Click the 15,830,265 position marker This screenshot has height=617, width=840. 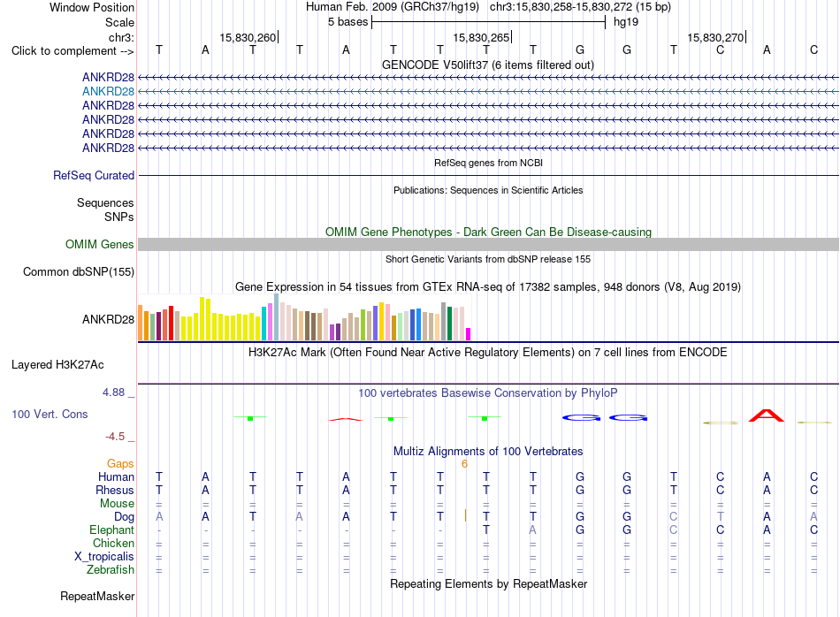click(481, 37)
